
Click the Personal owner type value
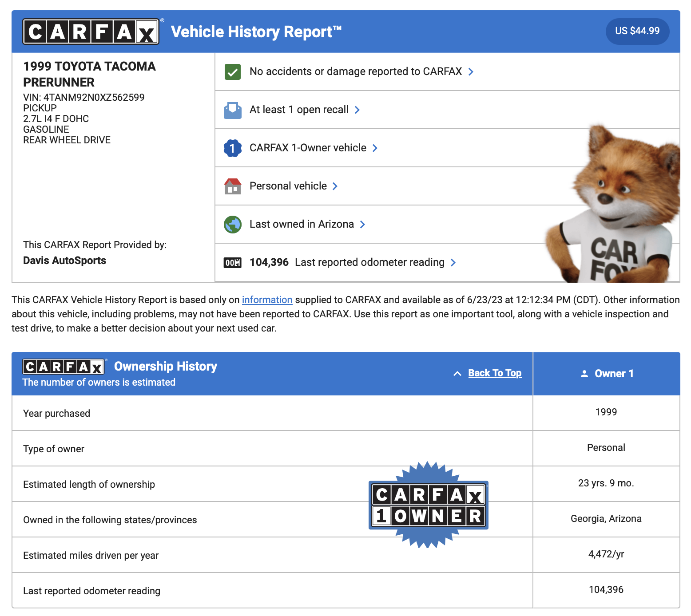click(606, 447)
